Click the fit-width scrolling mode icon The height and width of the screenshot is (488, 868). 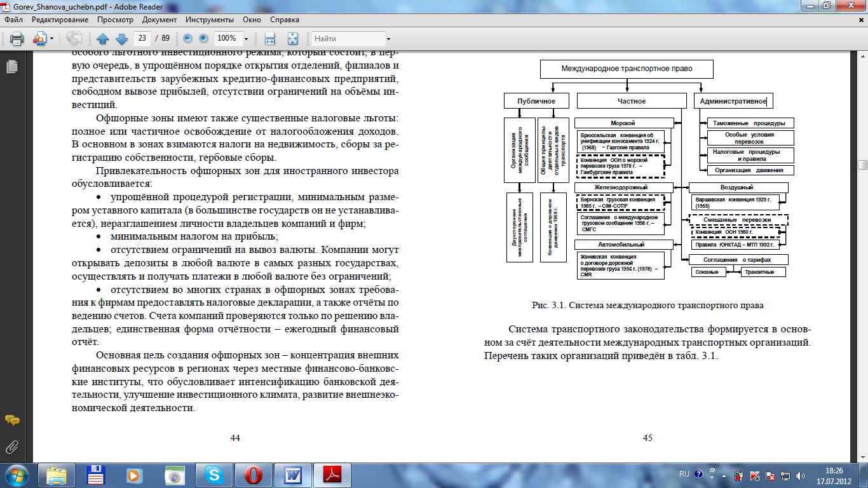tap(269, 38)
